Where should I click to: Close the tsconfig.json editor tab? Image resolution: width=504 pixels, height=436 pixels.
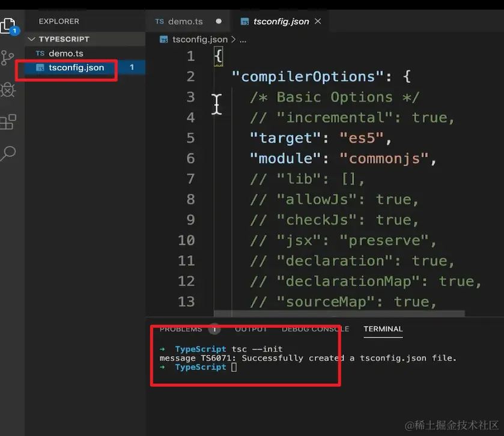click(318, 21)
